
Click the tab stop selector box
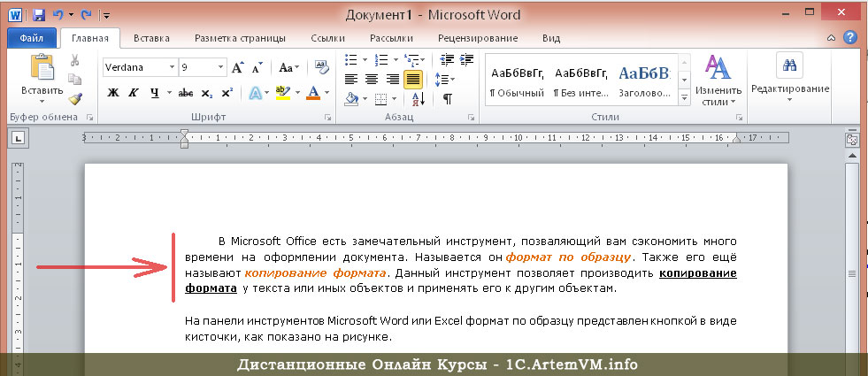click(19, 139)
